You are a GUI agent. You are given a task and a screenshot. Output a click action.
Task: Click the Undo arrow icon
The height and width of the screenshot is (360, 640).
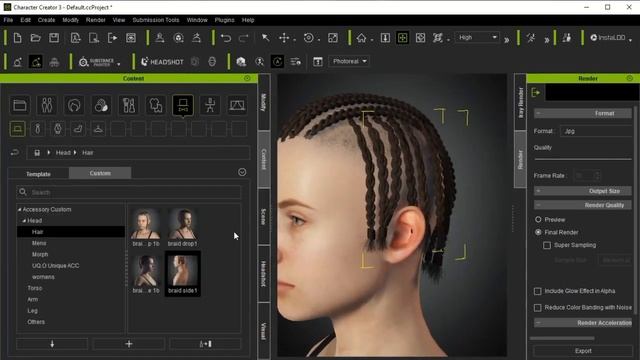point(226,38)
